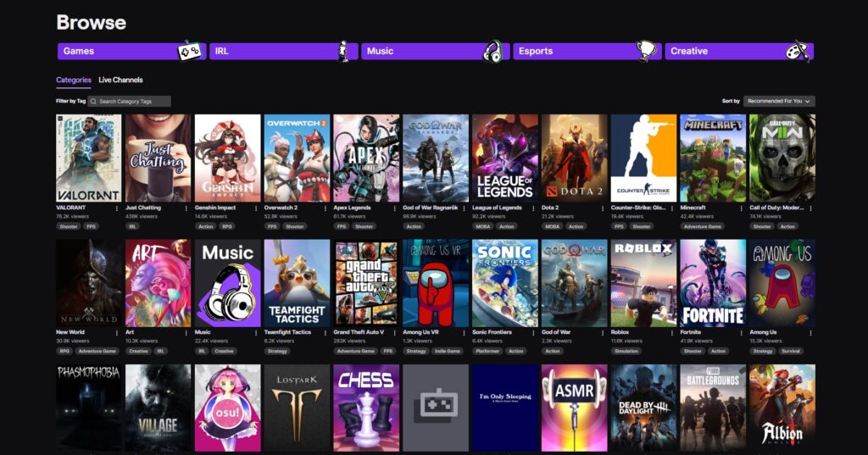Open the Resident Evil Village cover thumbnail
The image size is (868, 455).
pyautogui.click(x=158, y=408)
